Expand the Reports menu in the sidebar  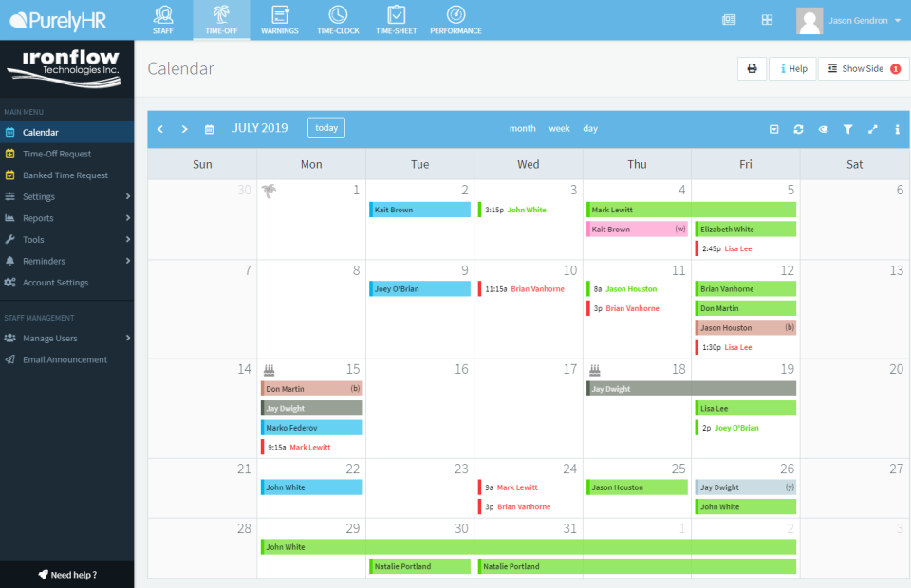pos(40,218)
